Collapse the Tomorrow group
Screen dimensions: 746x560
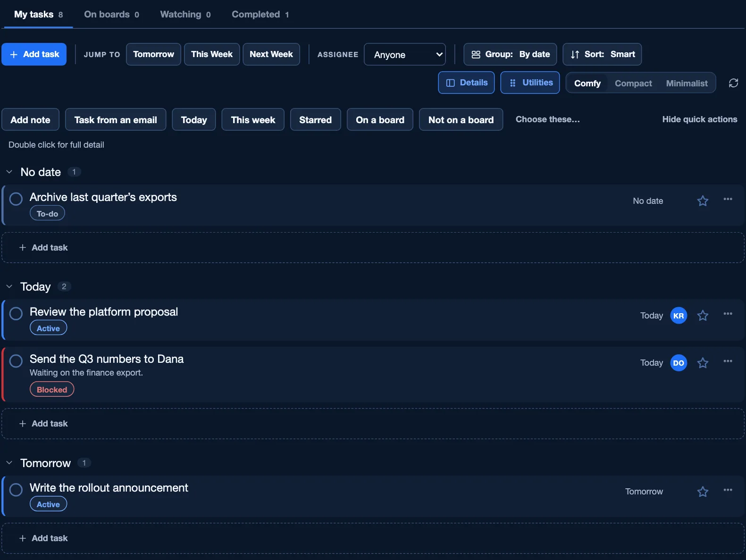[9, 463]
